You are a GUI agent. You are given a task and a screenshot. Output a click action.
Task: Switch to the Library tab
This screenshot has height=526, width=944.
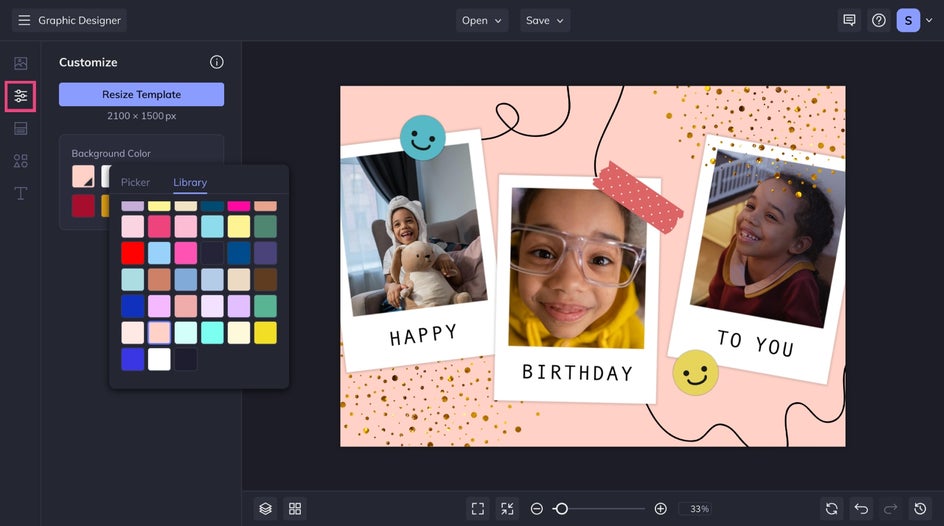(x=190, y=182)
